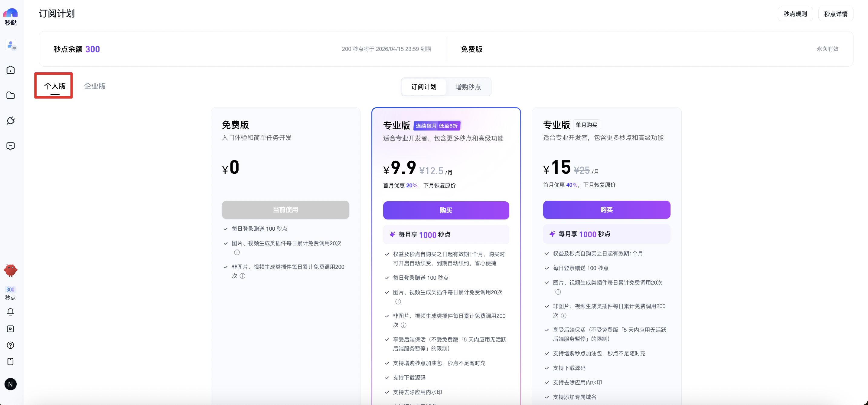868x405 pixels.
Task: Open the plug-in plugins icon
Action: (x=11, y=121)
